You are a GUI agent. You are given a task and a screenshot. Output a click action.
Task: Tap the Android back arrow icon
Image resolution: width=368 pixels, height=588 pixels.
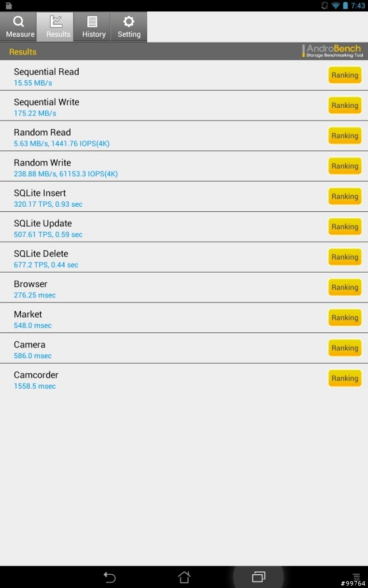click(x=109, y=577)
